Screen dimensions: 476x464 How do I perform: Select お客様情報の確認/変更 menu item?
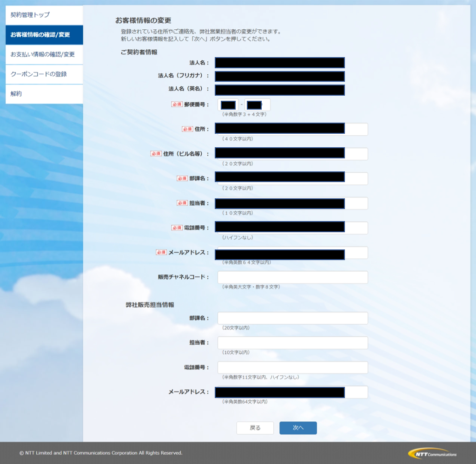pos(44,35)
